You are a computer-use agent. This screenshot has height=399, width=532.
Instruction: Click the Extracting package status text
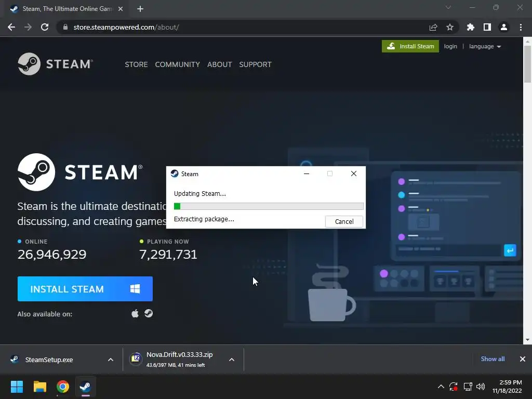204,219
